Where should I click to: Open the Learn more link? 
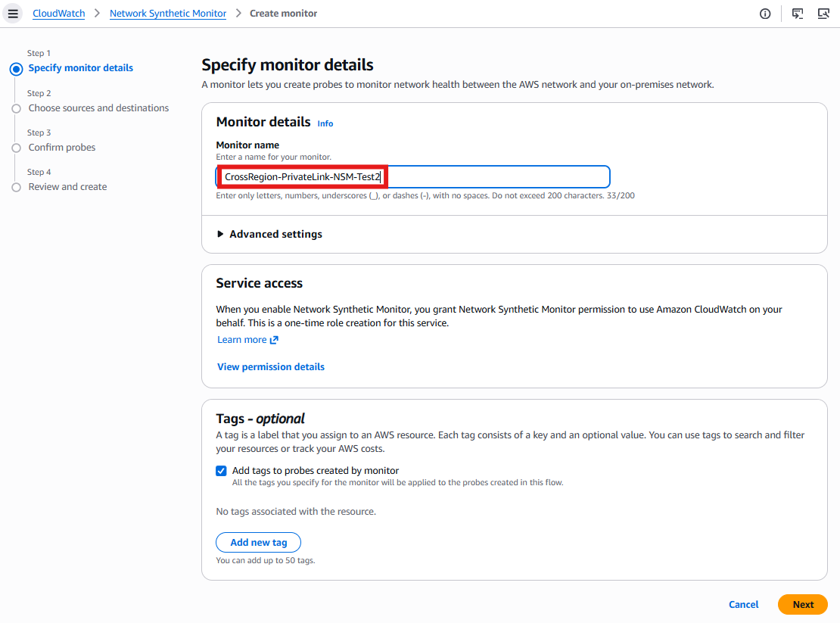point(241,339)
